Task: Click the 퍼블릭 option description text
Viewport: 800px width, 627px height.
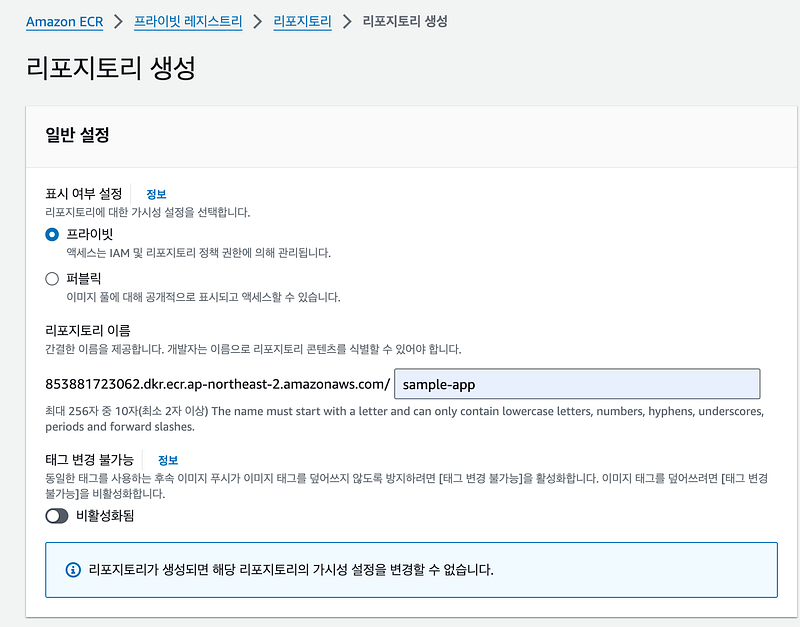Action: 203,297
